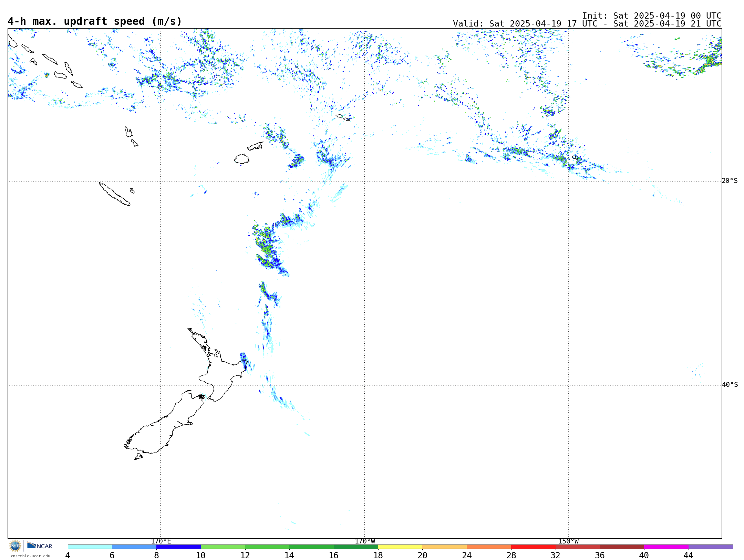
Task: Select the light blue 6–8 colorbar swatch
Action: tap(134, 547)
